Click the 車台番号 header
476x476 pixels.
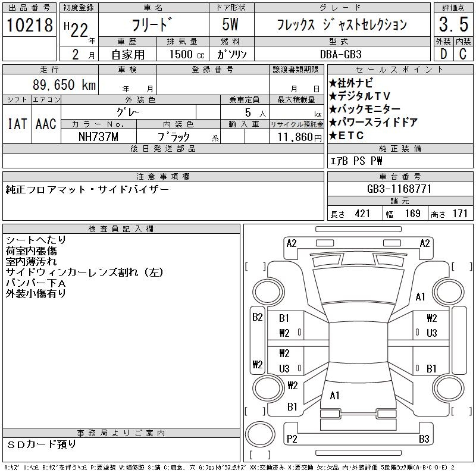point(400,176)
